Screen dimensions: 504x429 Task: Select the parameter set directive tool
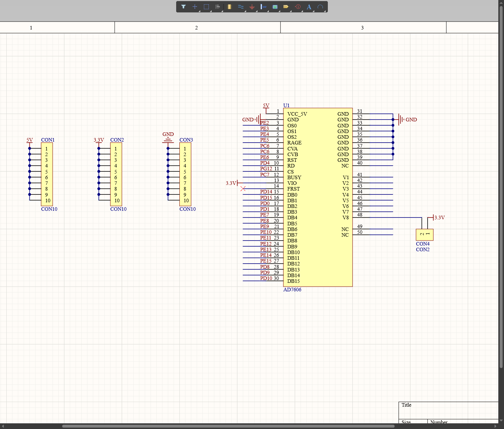pyautogui.click(x=298, y=7)
